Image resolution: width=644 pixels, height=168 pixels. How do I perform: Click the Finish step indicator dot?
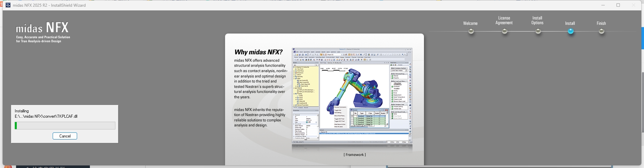coord(601,31)
